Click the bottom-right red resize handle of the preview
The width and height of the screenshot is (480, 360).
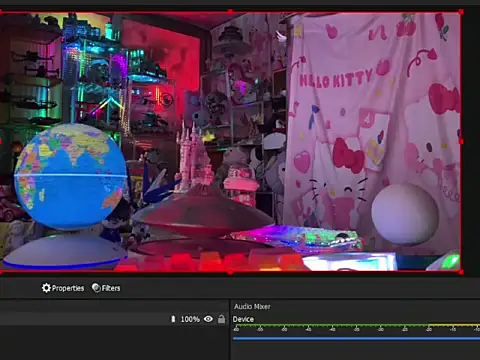pyautogui.click(x=461, y=272)
